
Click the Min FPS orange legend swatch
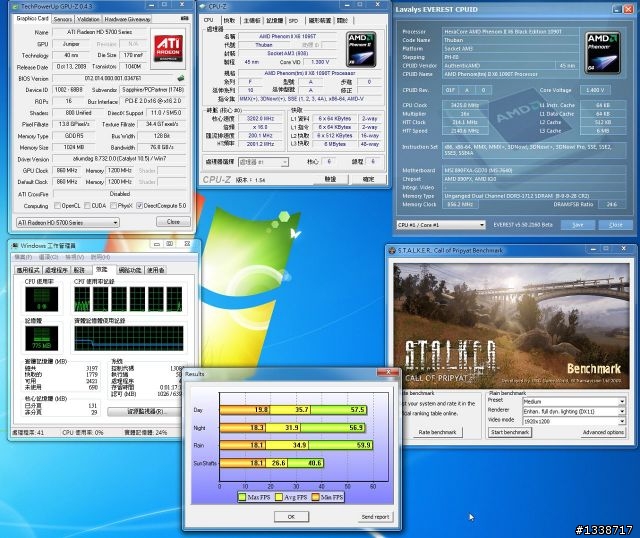316,497
